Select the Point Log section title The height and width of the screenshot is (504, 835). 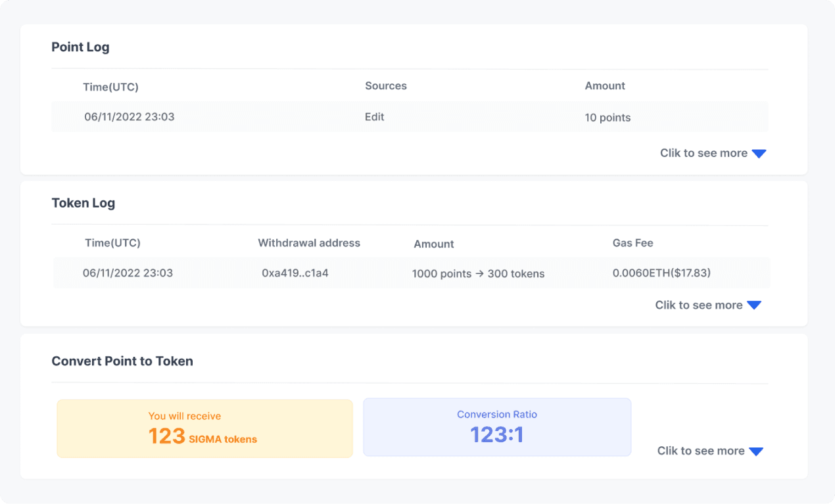click(80, 47)
